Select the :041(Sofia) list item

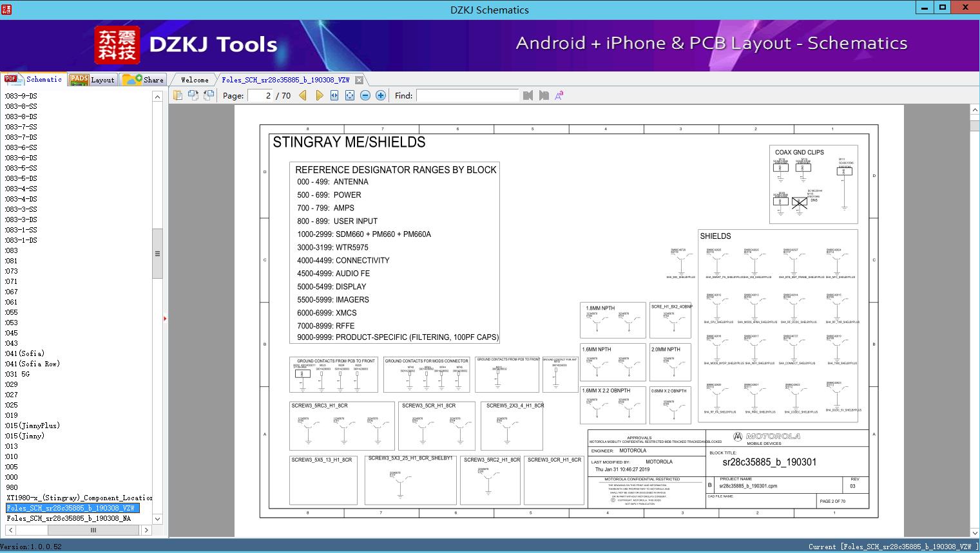click(24, 353)
